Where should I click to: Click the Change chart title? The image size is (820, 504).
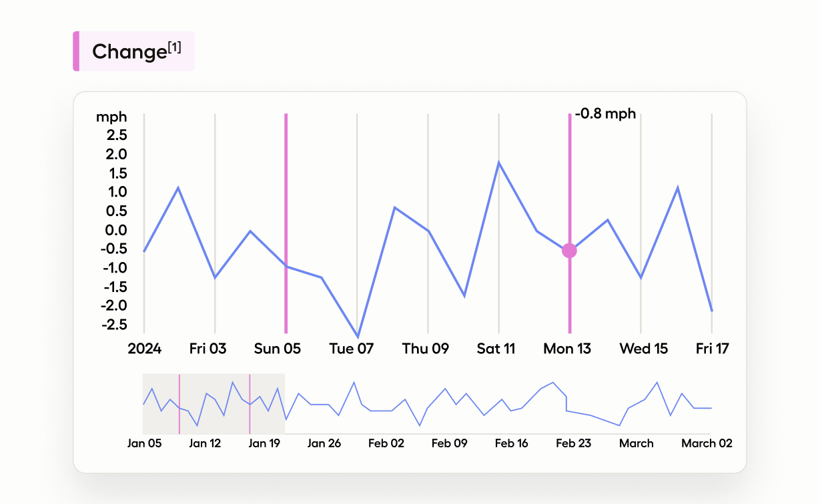(129, 52)
